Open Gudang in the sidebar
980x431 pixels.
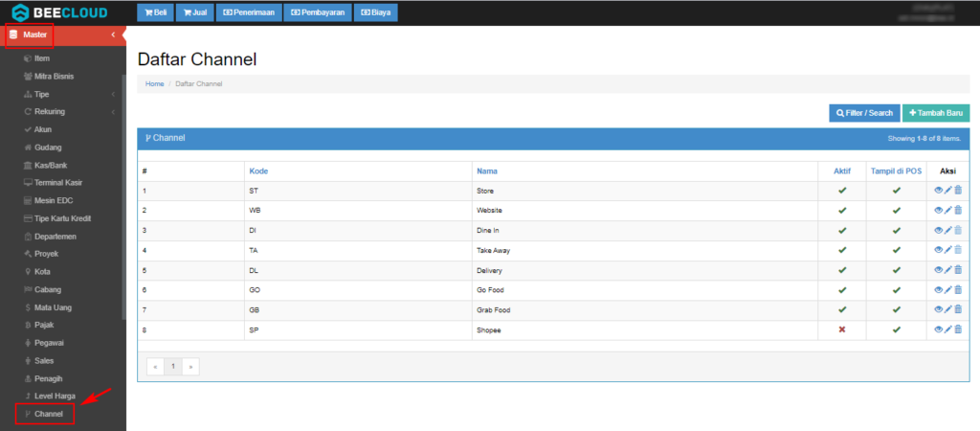[42, 147]
